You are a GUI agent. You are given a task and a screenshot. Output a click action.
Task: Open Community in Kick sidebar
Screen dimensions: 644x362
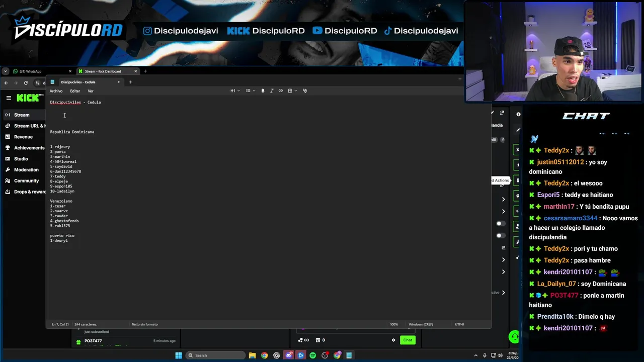coord(25,181)
